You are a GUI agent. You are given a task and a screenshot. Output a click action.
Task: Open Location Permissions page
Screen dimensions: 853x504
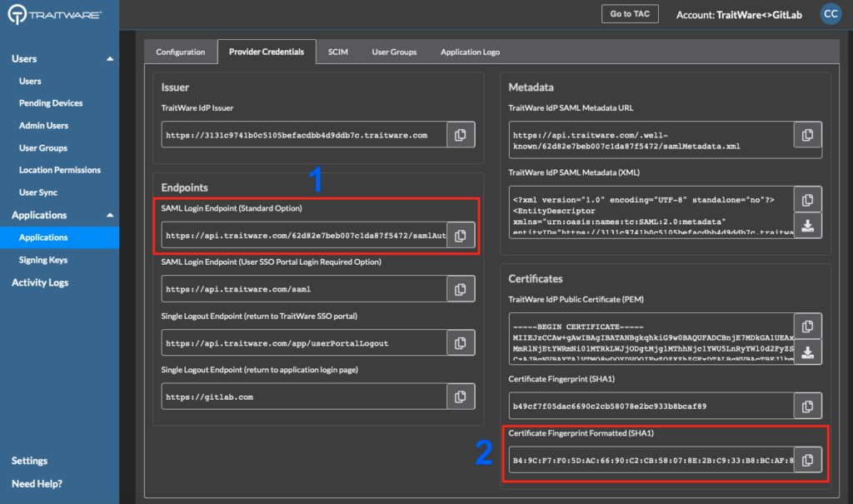[60, 170]
